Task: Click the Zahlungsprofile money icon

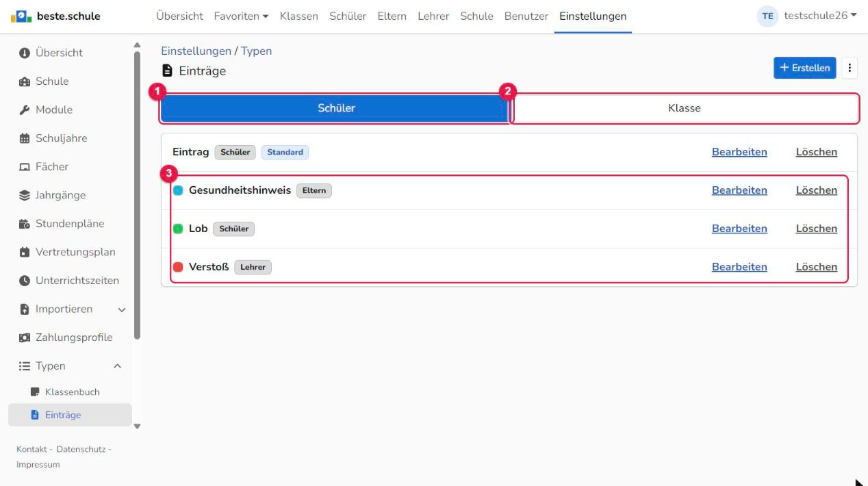Action: click(23, 337)
